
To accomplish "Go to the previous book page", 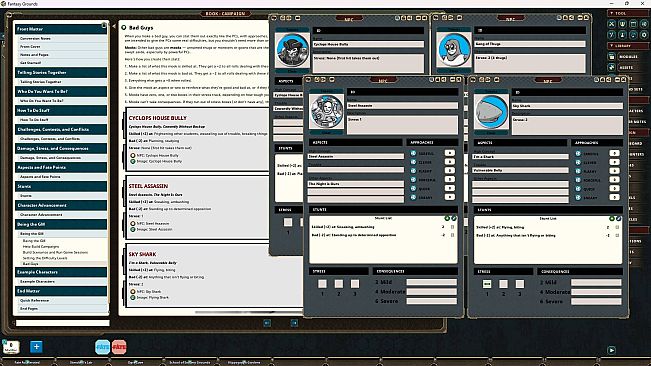I will click(267, 323).
